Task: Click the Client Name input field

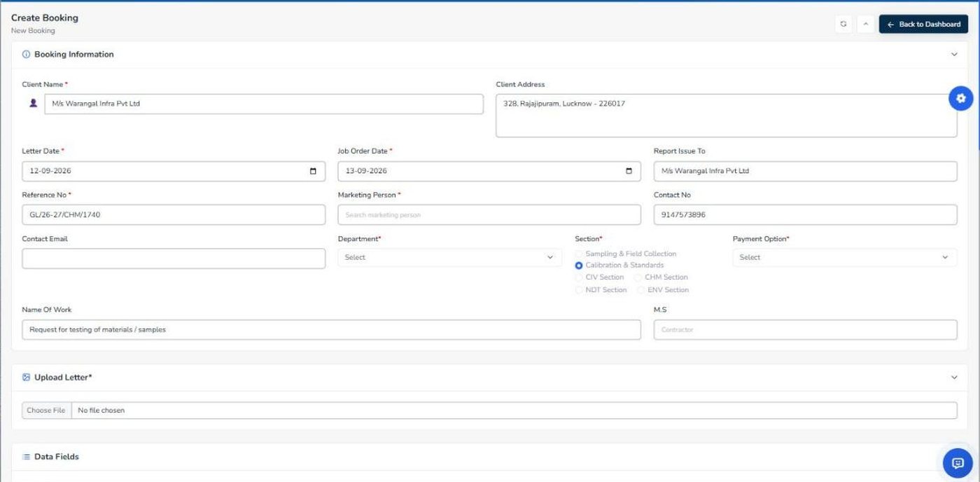Action: click(264, 104)
